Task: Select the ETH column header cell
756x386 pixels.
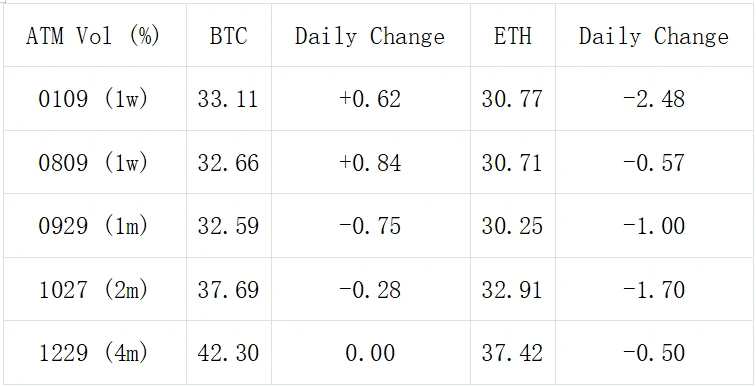Action: [513, 35]
